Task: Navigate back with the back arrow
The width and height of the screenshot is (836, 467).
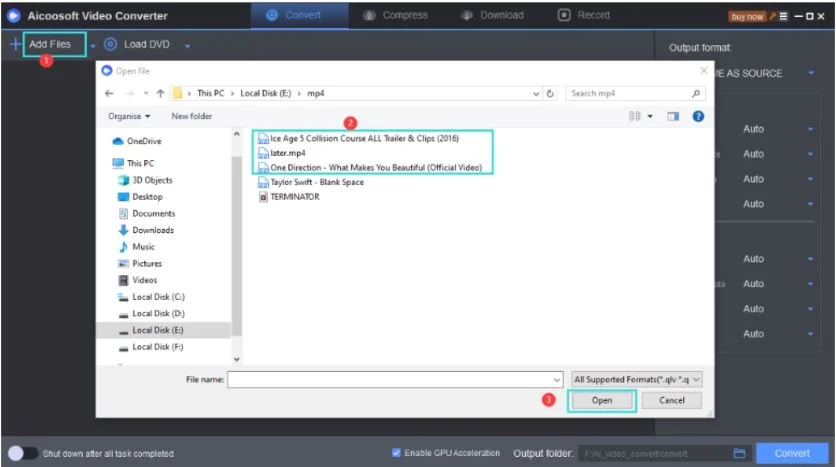Action: pos(109,93)
